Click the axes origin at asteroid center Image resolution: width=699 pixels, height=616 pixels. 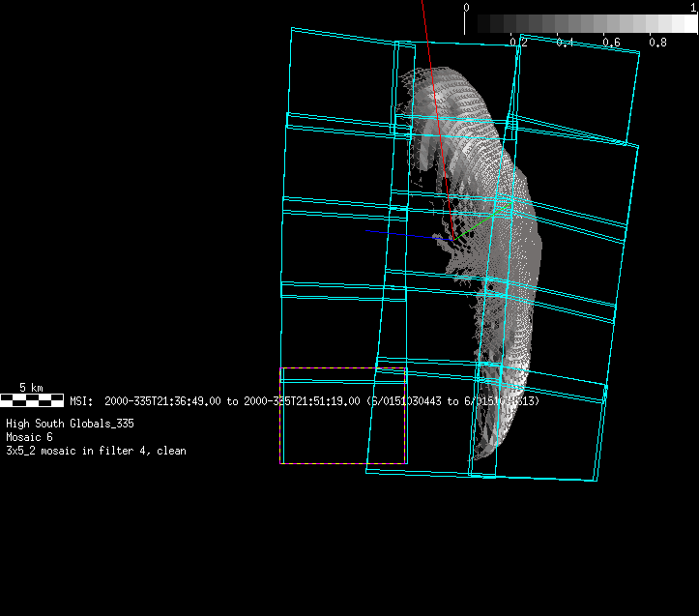coord(451,238)
